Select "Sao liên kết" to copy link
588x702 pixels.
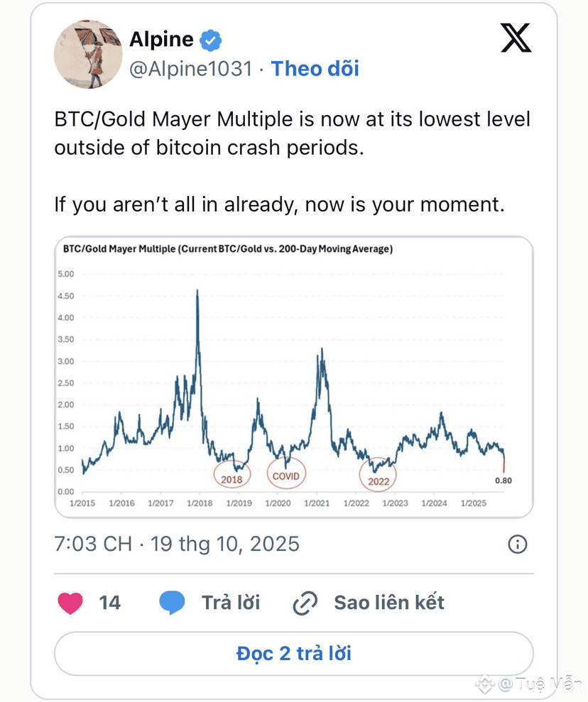pos(389,603)
